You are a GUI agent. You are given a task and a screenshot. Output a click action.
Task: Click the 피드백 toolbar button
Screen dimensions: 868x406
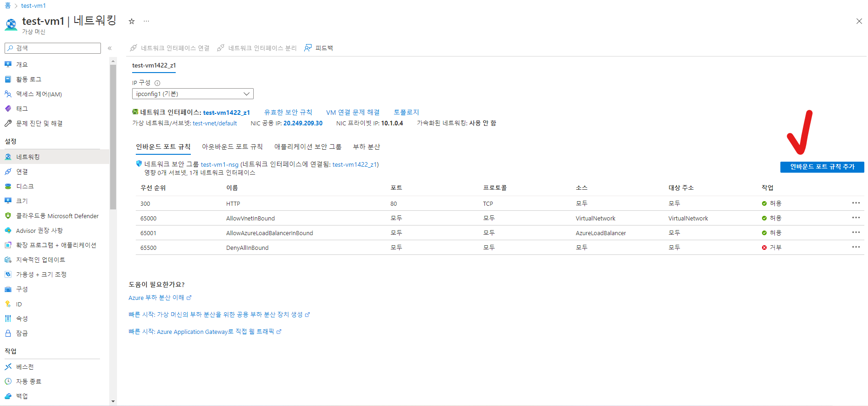319,48
